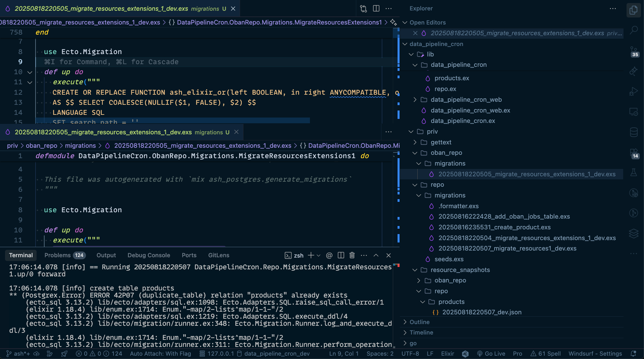Open products.ex in the explorer tree

coord(452,78)
